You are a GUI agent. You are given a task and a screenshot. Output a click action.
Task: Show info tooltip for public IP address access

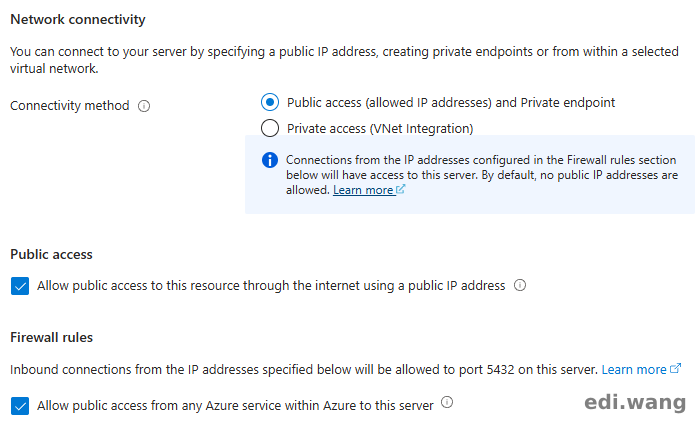(520, 286)
